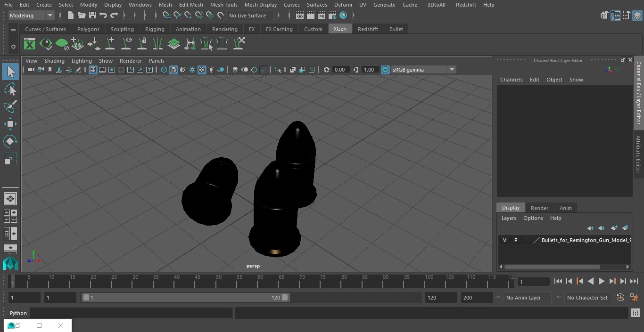
Task: Toggle Textured display mode
Action: (202, 70)
